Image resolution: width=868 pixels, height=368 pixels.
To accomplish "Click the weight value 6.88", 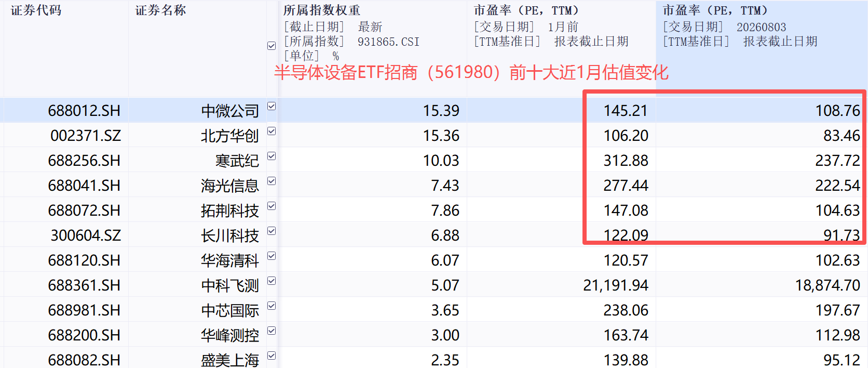I will click(x=445, y=235).
